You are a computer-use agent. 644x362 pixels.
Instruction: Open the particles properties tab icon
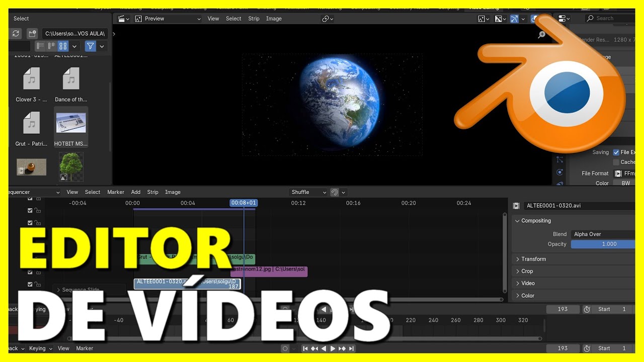coord(560,160)
